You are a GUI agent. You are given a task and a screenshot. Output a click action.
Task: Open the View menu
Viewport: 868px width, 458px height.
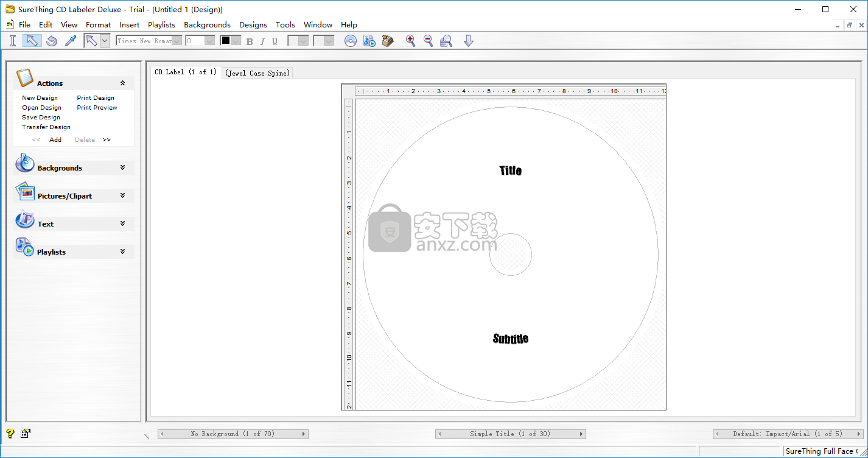(x=69, y=25)
